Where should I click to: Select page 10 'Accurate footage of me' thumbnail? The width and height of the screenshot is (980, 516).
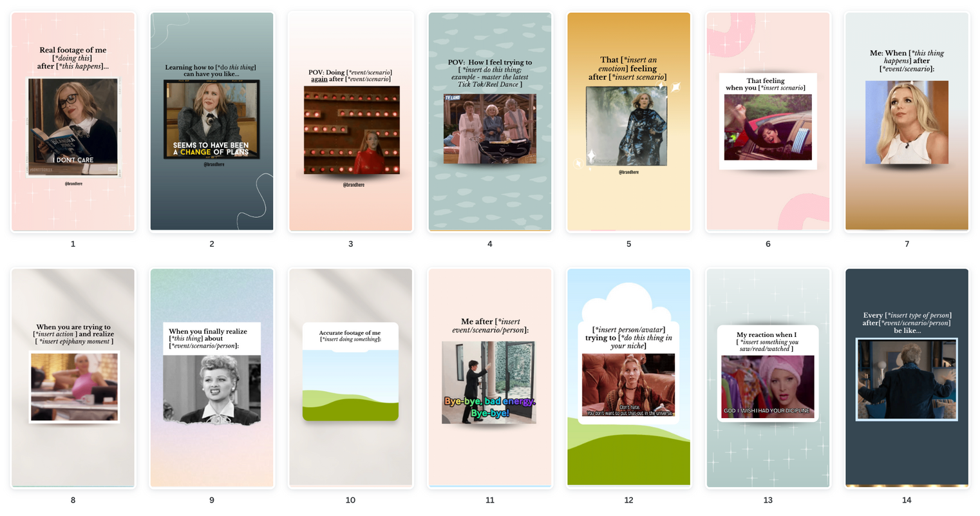[351, 378]
